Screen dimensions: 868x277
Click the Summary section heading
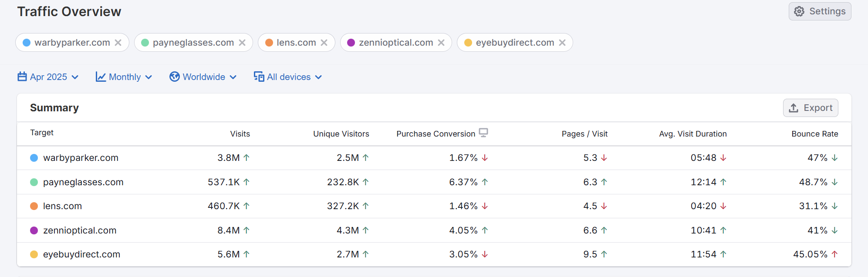click(54, 108)
